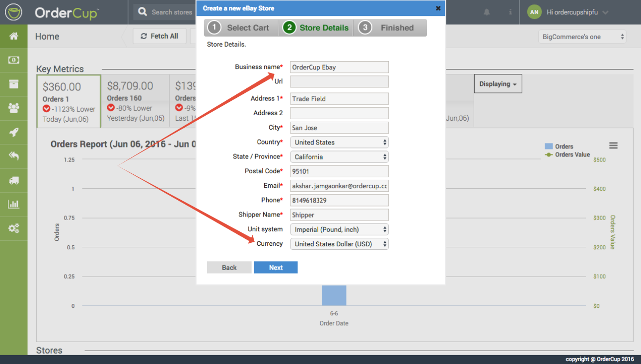This screenshot has width=641, height=364.
Task: Open the customers group sidebar icon
Action: pos(13,108)
